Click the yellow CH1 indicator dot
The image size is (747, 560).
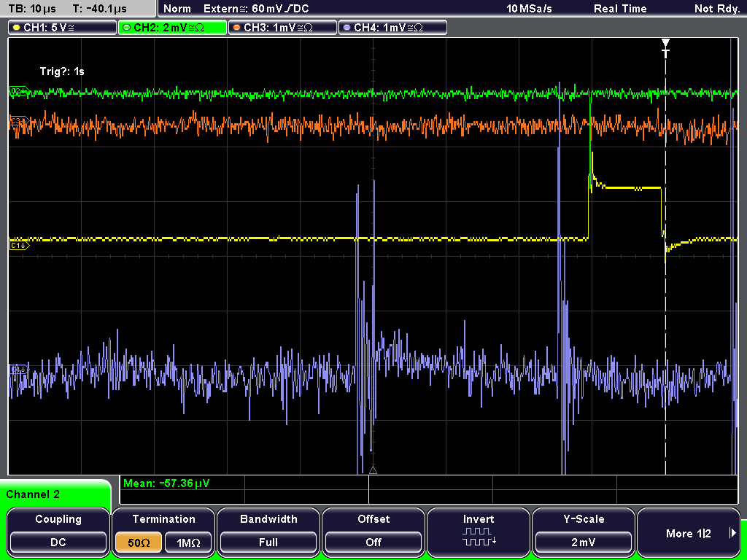click(17, 28)
